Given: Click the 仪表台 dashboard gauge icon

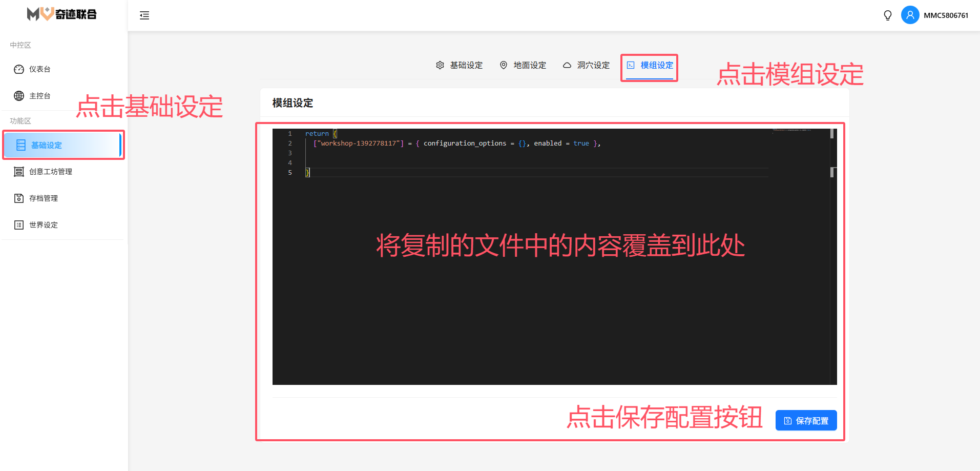Looking at the screenshot, I should (19, 69).
